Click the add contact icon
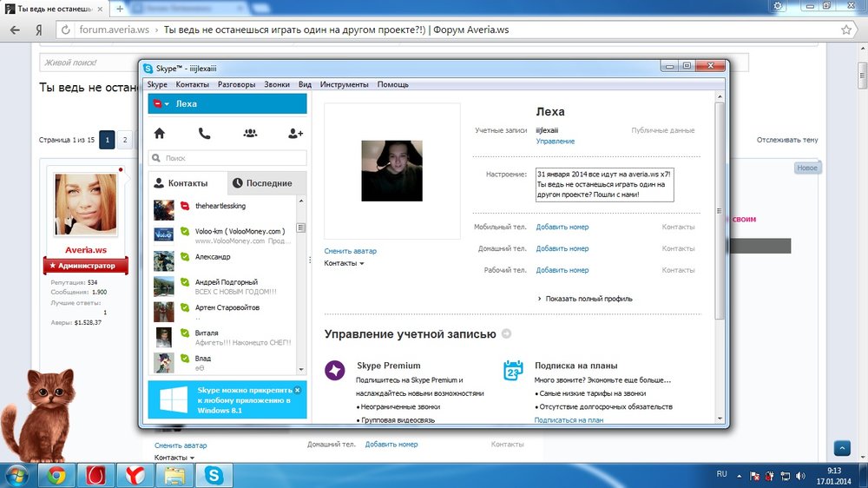868x488 pixels. tap(295, 134)
